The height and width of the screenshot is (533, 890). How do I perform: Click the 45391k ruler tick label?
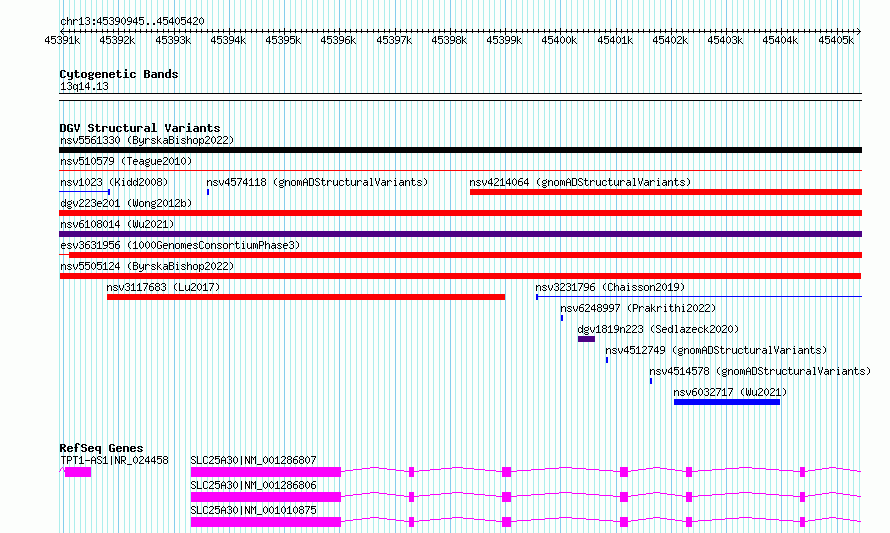click(x=62, y=40)
